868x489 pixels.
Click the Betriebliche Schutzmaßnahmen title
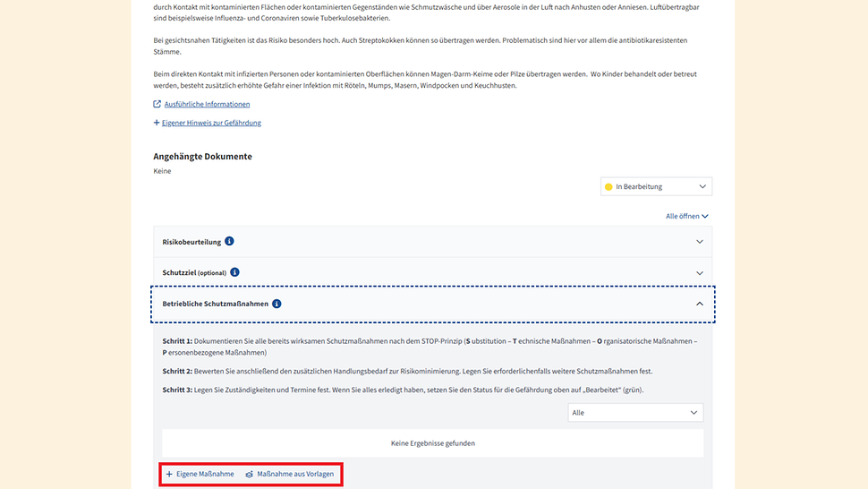point(216,304)
